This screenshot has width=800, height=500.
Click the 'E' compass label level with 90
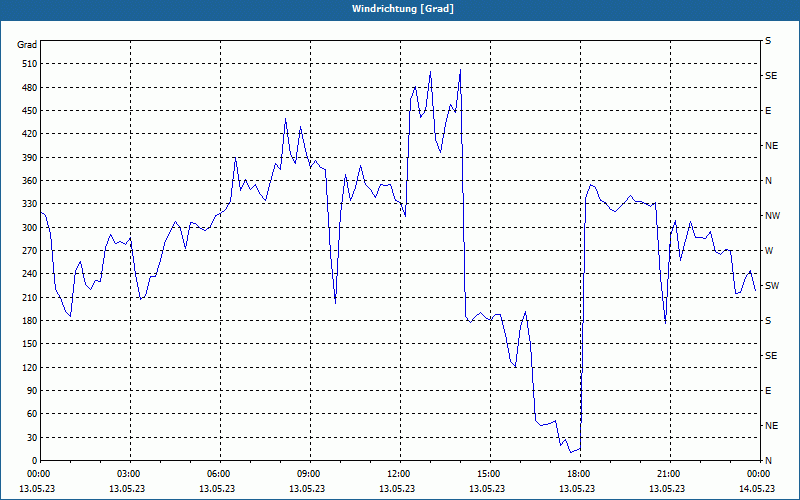point(768,391)
